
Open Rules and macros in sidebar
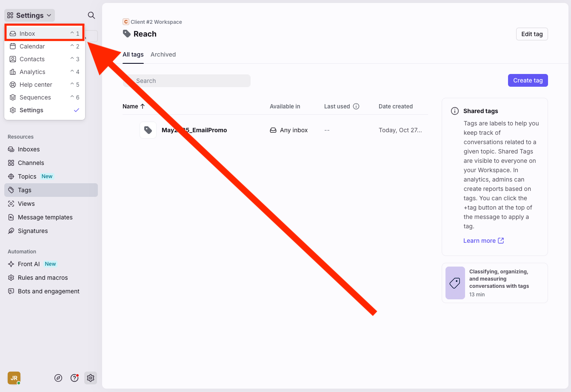pyautogui.click(x=43, y=278)
